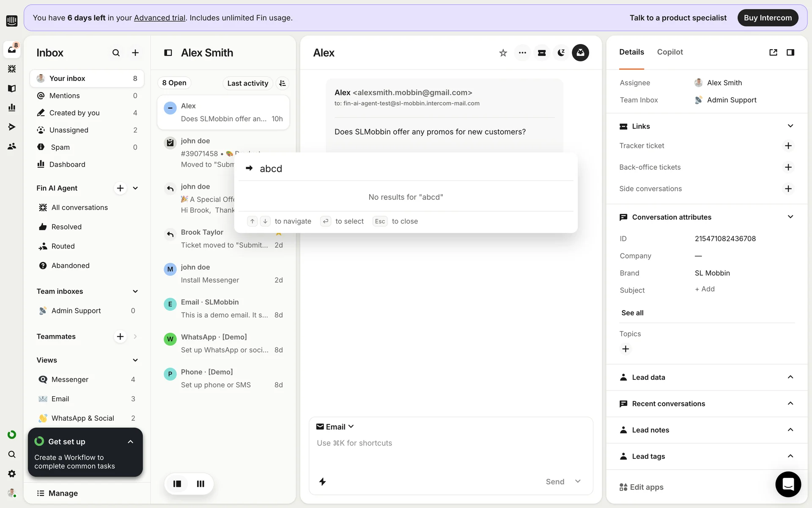Toggle the conversation list sidebar panel
This screenshot has height=508, width=812.
[x=168, y=53]
